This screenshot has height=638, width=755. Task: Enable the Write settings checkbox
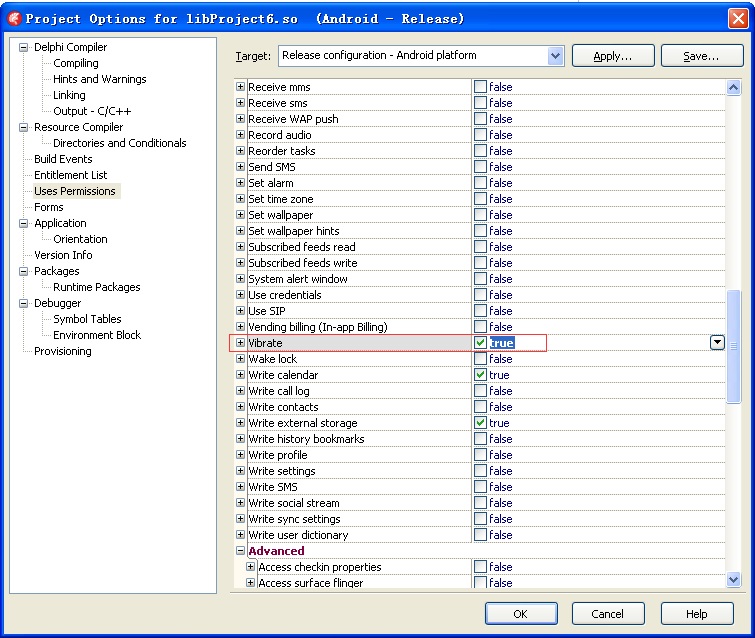480,471
